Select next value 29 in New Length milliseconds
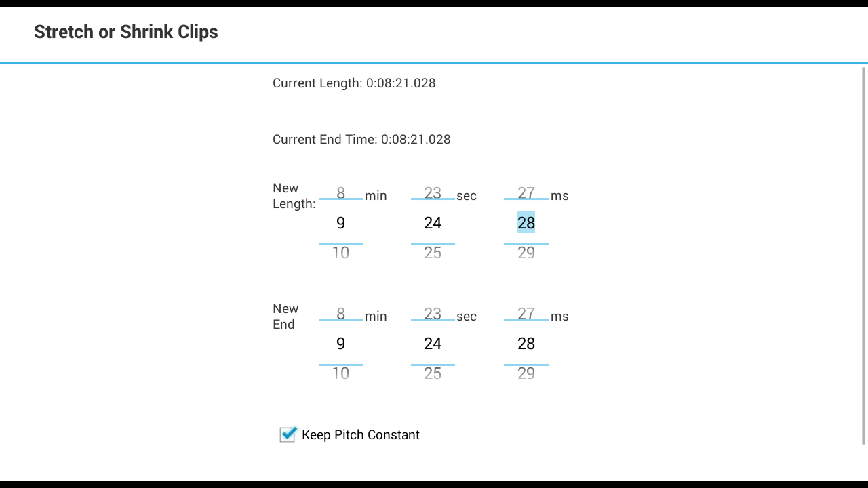The width and height of the screenshot is (868, 488). pos(526,253)
